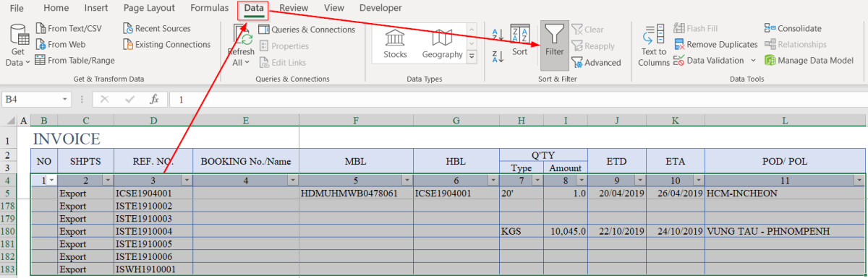Screen dimensions: 868x278
Task: Switch to the Review tab
Action: 294,8
